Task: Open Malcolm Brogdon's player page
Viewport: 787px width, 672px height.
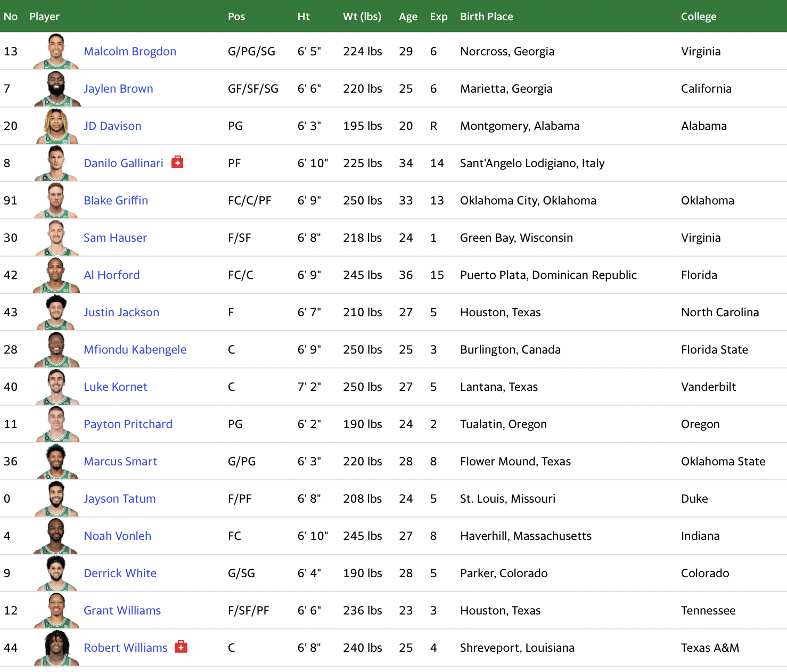Action: point(130,52)
